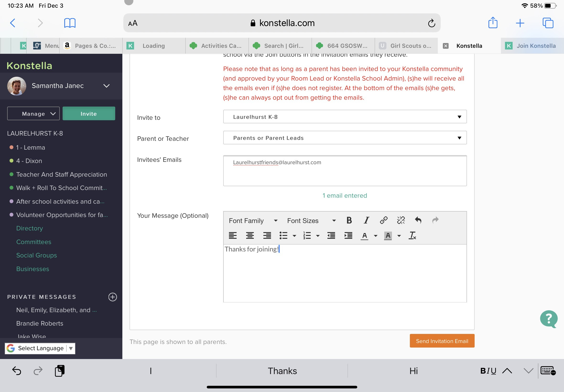
Task: Open the Safari share sheet icon
Action: point(493,23)
